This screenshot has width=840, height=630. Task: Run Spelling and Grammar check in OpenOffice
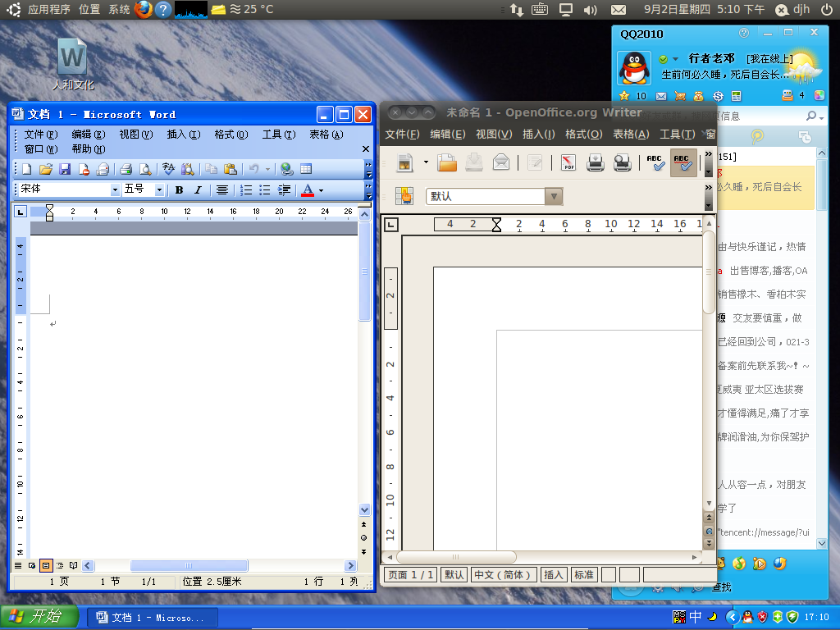pyautogui.click(x=655, y=162)
